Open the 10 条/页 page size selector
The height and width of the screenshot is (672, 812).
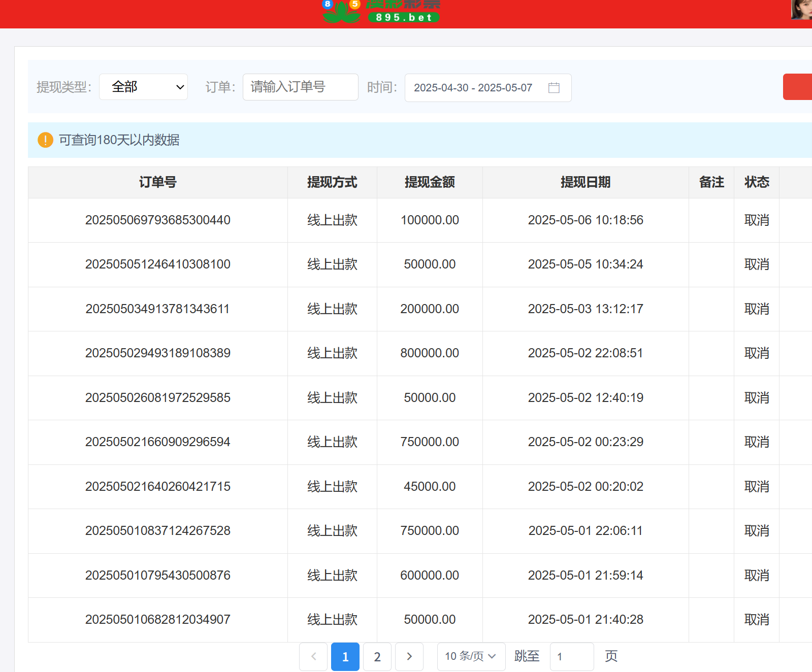click(471, 656)
